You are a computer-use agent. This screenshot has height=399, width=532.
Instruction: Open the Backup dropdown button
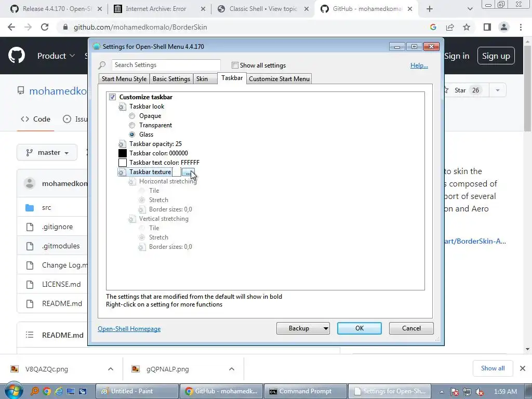pos(303,328)
